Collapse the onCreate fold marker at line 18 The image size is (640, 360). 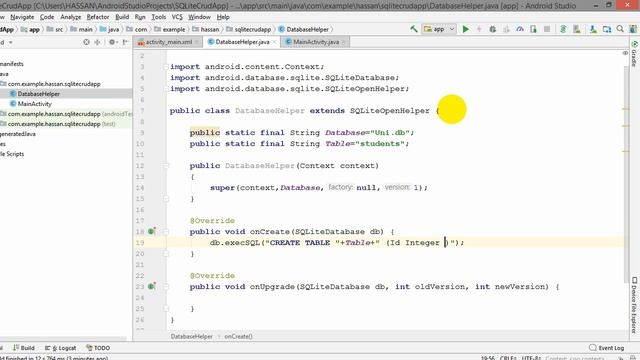click(x=166, y=231)
